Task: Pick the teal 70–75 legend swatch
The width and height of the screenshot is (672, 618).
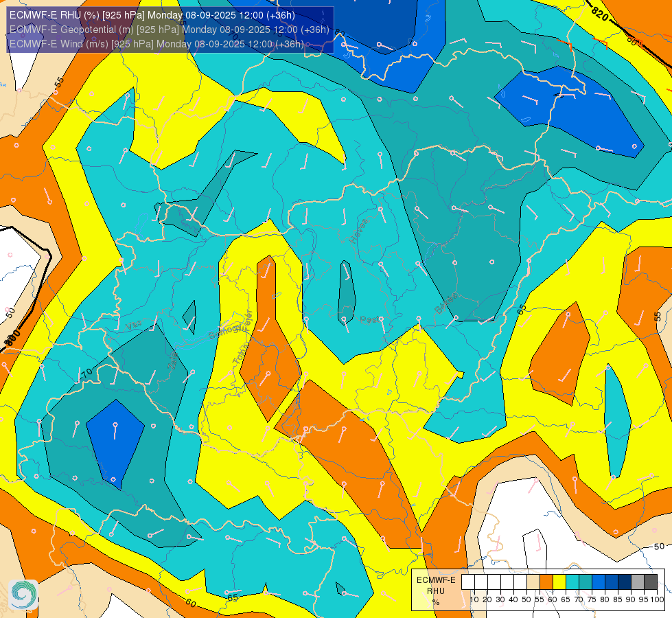Action: coord(586,582)
